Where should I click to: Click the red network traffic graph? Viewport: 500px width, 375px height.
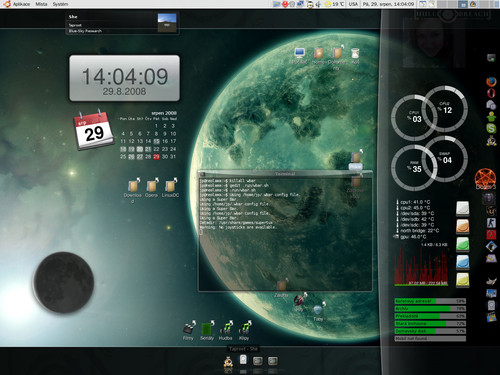(x=421, y=267)
